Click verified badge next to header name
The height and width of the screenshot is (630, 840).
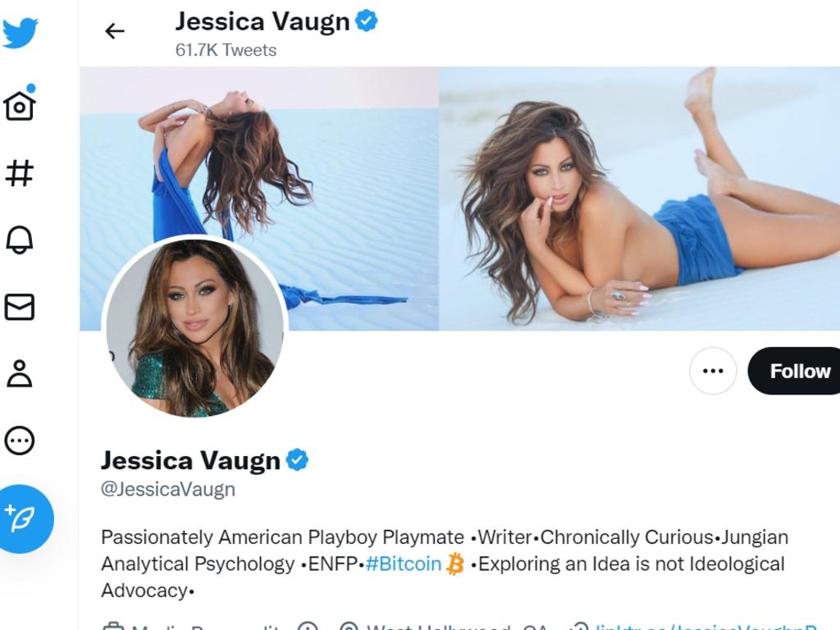pos(367,21)
